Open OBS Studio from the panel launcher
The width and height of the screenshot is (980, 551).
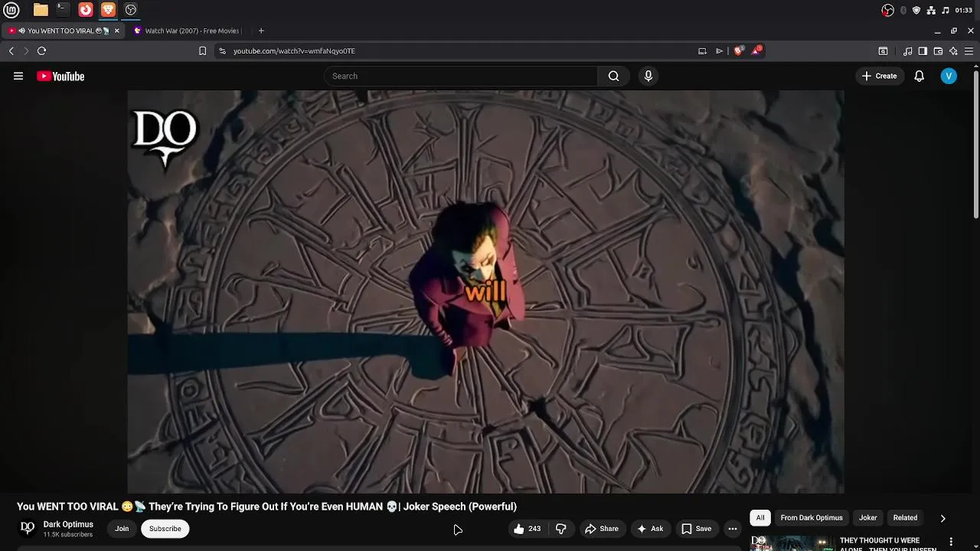pos(131,10)
